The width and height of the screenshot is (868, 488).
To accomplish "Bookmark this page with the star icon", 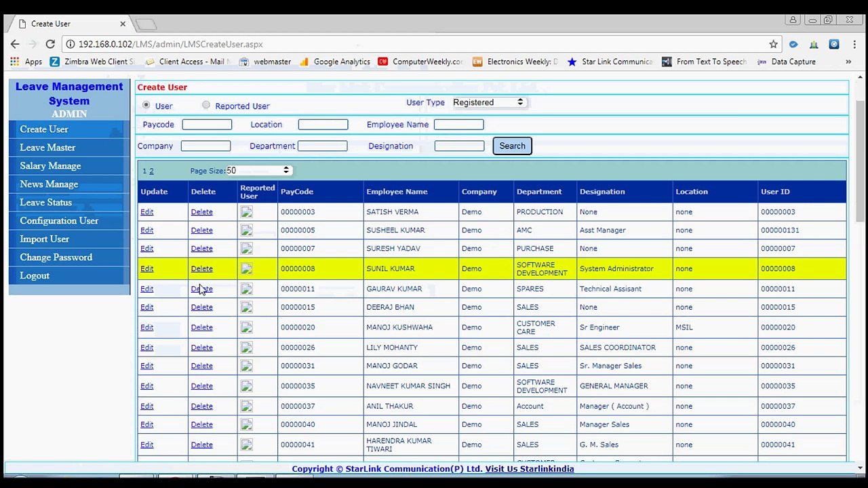I will pyautogui.click(x=773, y=44).
